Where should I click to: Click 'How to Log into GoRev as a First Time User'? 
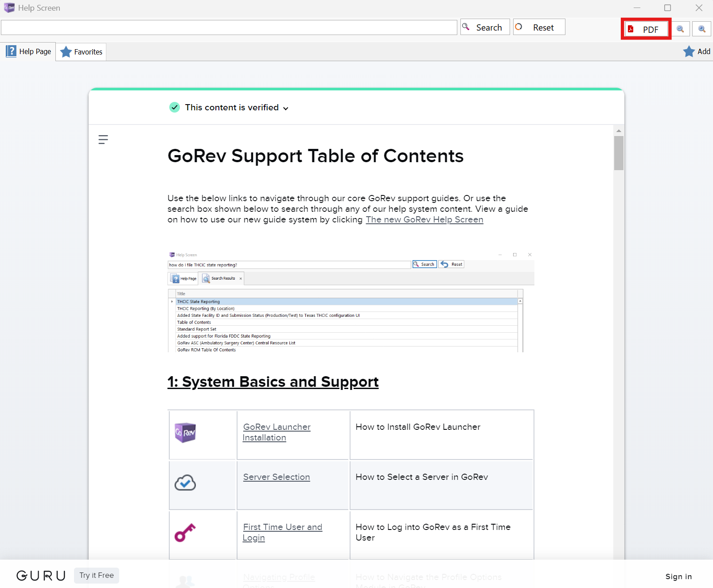tap(433, 533)
